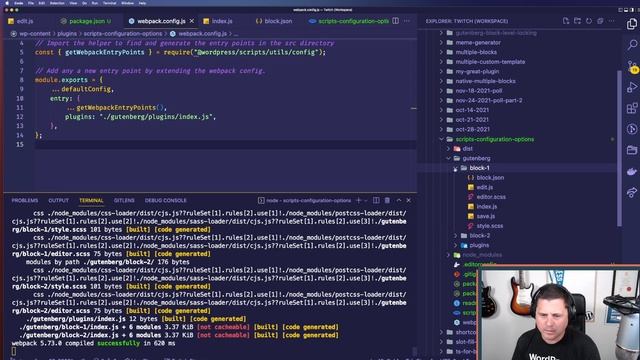Kill terminal with trash icon
This screenshot has width=640, height=360.
(387, 200)
